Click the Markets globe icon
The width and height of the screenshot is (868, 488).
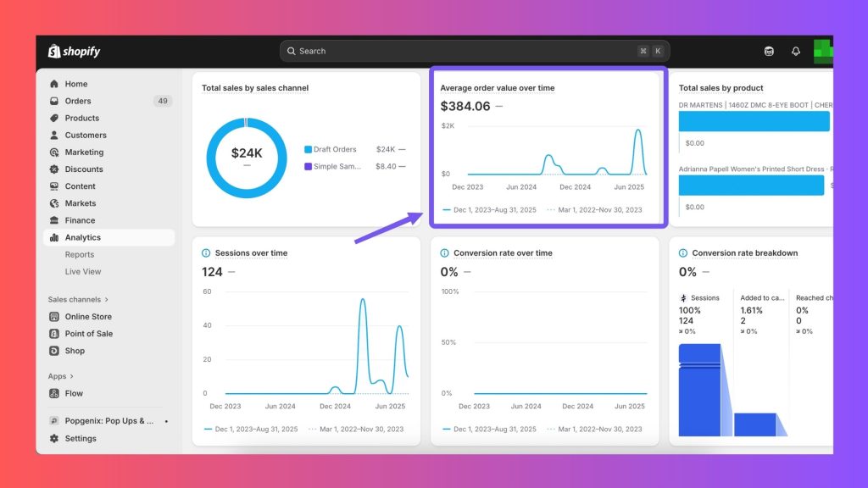[x=54, y=203]
